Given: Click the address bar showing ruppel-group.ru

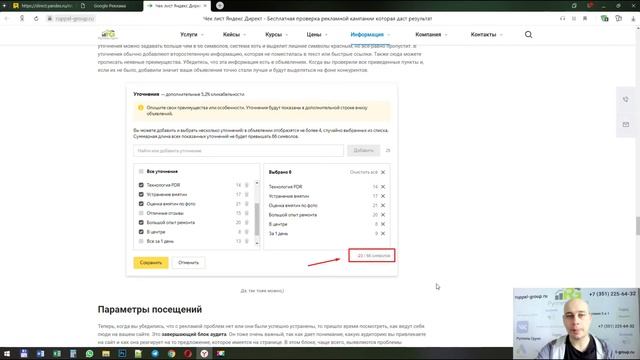Looking at the screenshot, I should point(75,19).
